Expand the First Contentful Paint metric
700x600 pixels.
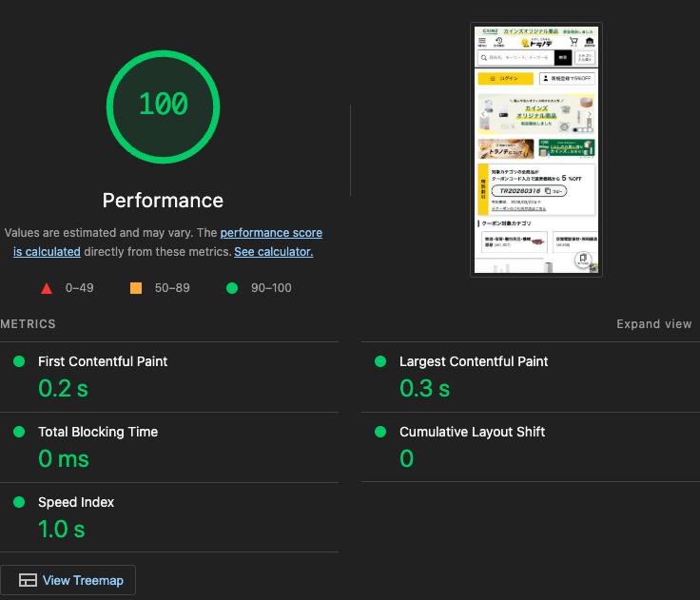coord(169,377)
